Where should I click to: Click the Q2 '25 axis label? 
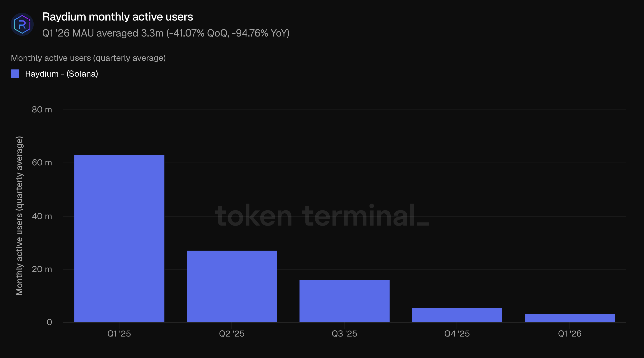232,333
